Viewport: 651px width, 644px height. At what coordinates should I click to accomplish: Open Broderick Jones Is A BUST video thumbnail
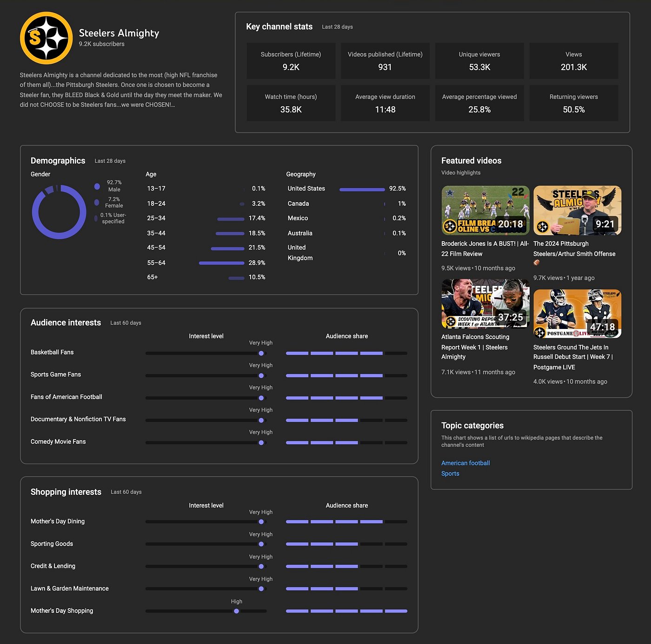485,210
